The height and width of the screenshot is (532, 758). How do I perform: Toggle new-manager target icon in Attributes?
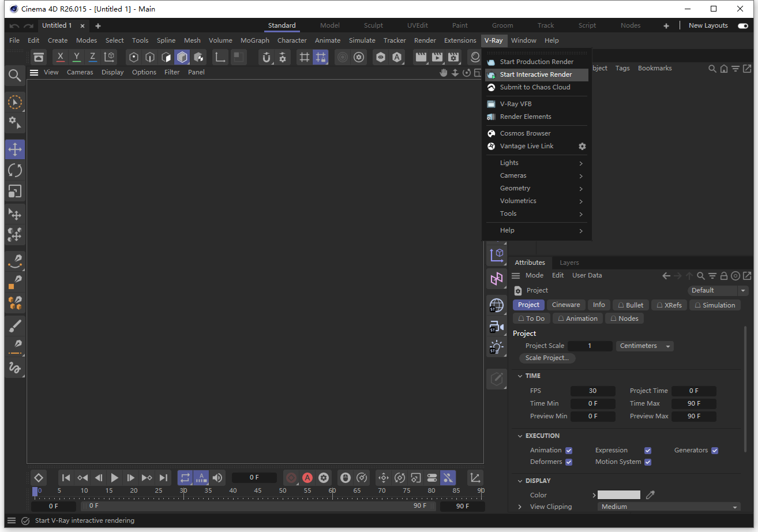pos(736,276)
